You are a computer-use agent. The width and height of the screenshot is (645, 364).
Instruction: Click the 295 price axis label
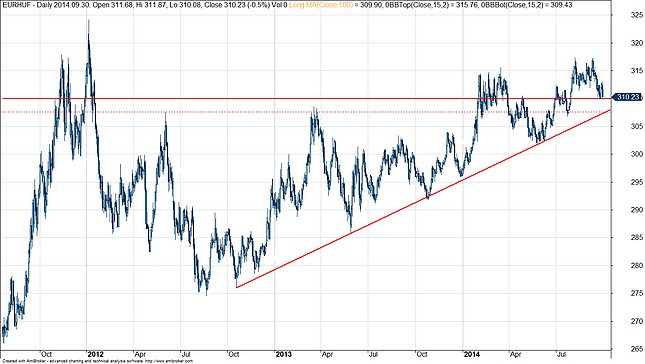[x=636, y=182]
